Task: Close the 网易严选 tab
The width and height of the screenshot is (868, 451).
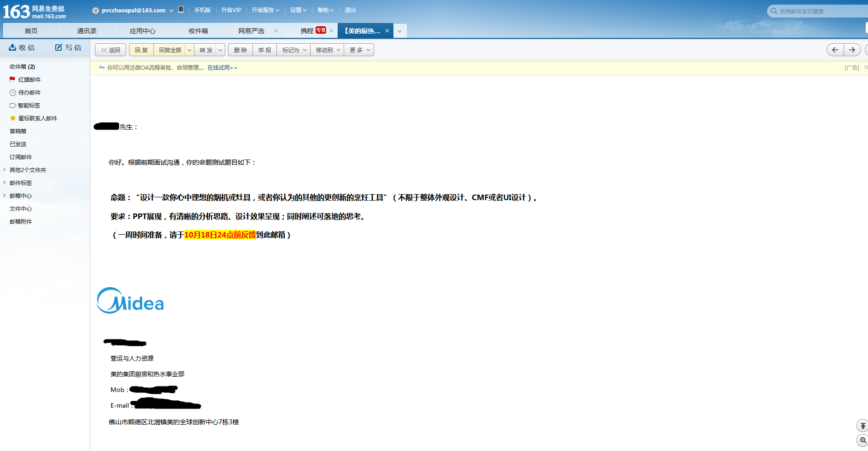Action: pyautogui.click(x=276, y=31)
